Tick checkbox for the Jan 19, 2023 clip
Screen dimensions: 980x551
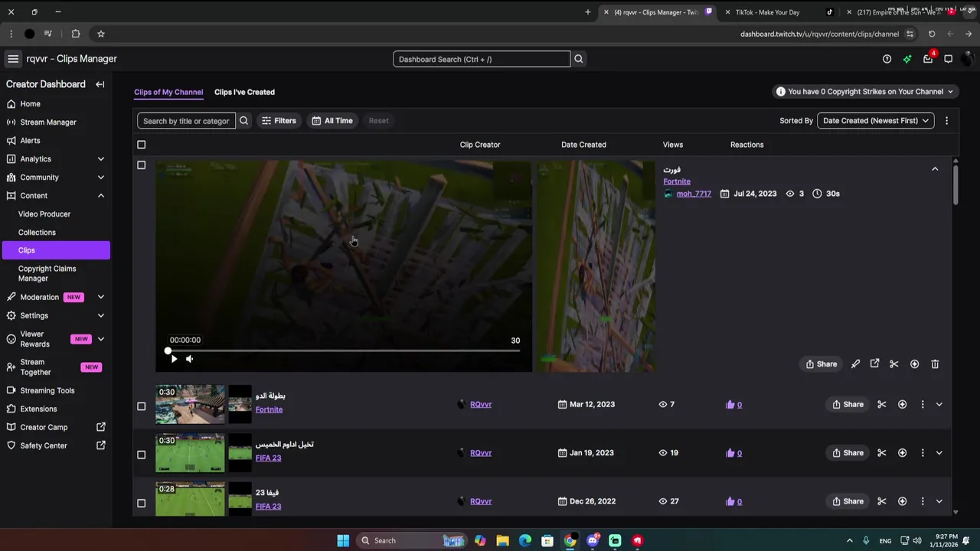(x=141, y=455)
